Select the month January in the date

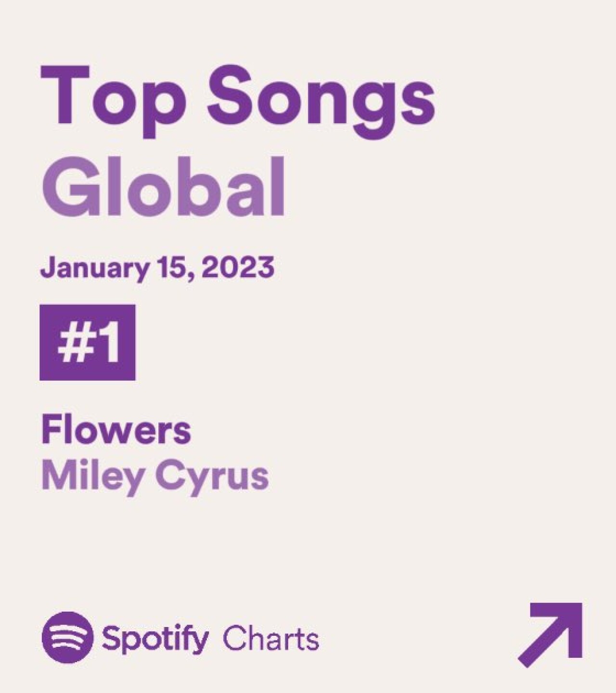(x=94, y=268)
